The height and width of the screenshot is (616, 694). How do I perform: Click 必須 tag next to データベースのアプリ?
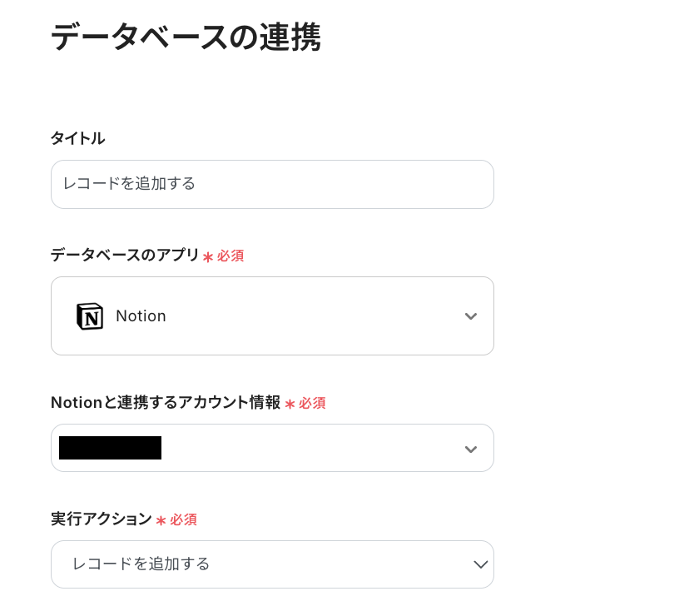[231, 256]
